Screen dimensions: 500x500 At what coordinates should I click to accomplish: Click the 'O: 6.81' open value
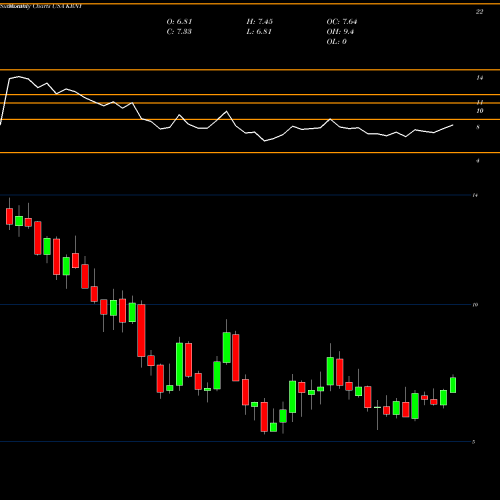(179, 22)
